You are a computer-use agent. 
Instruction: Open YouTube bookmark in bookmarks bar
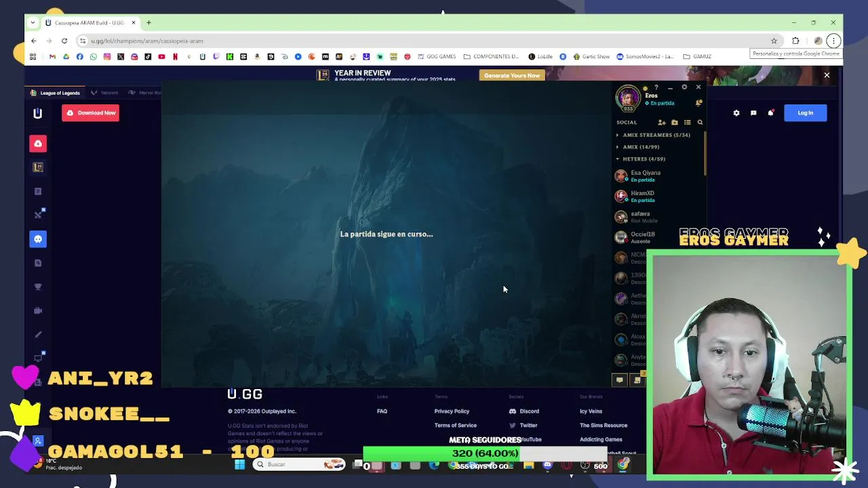coord(161,57)
